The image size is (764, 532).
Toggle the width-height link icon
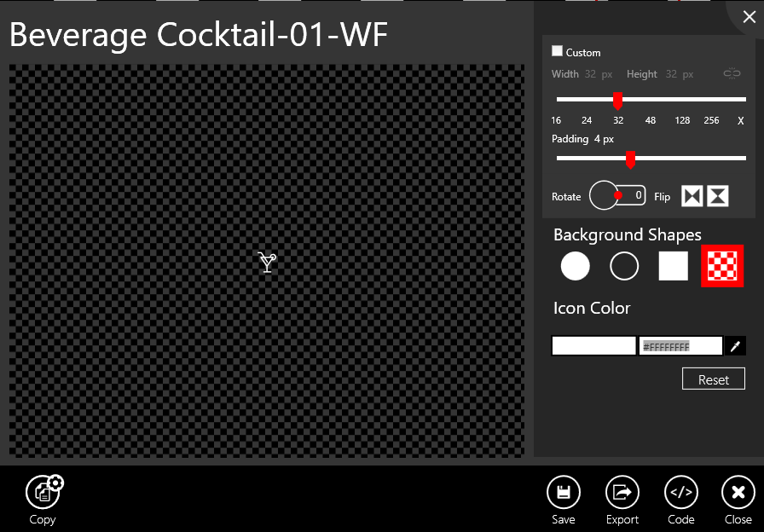pyautogui.click(x=732, y=74)
